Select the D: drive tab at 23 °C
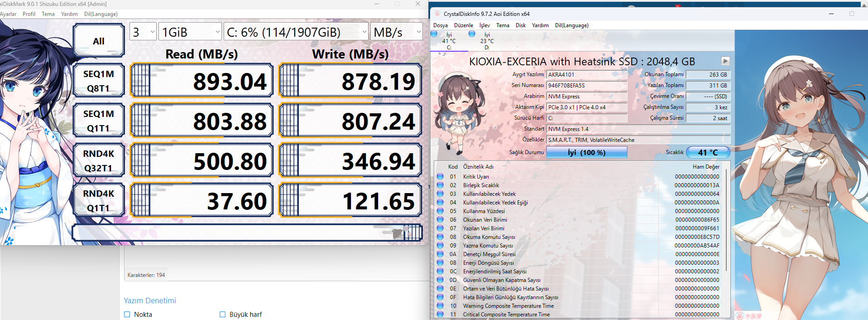This screenshot has height=320, width=868. (486, 41)
